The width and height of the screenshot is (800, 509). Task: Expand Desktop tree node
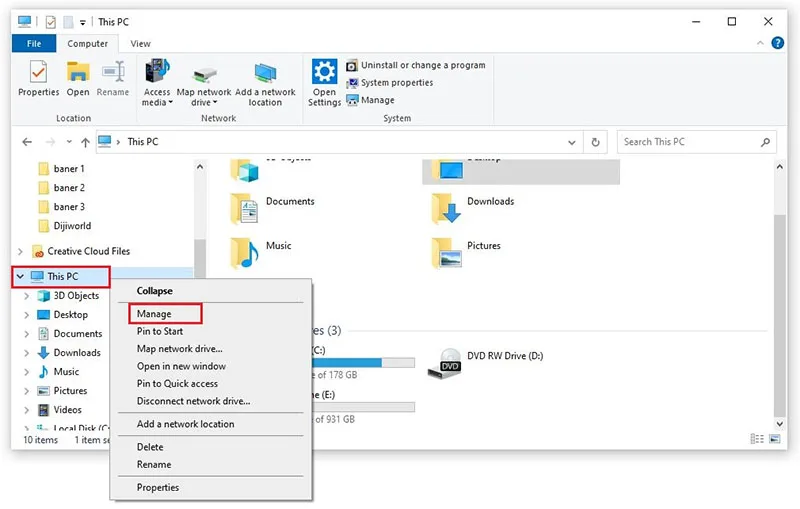[x=27, y=315]
